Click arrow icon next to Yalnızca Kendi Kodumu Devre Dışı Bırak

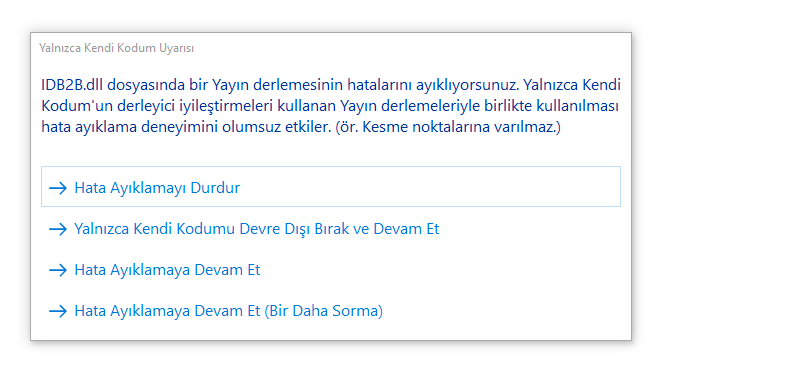(x=58, y=229)
